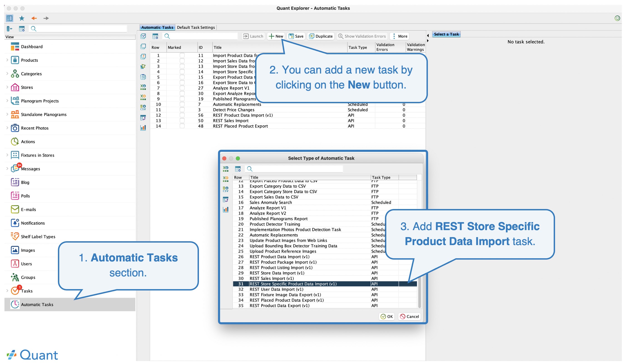Viewport: 625px width, 364px height.
Task: Expand the Recent Photos node
Action: [x=7, y=128]
